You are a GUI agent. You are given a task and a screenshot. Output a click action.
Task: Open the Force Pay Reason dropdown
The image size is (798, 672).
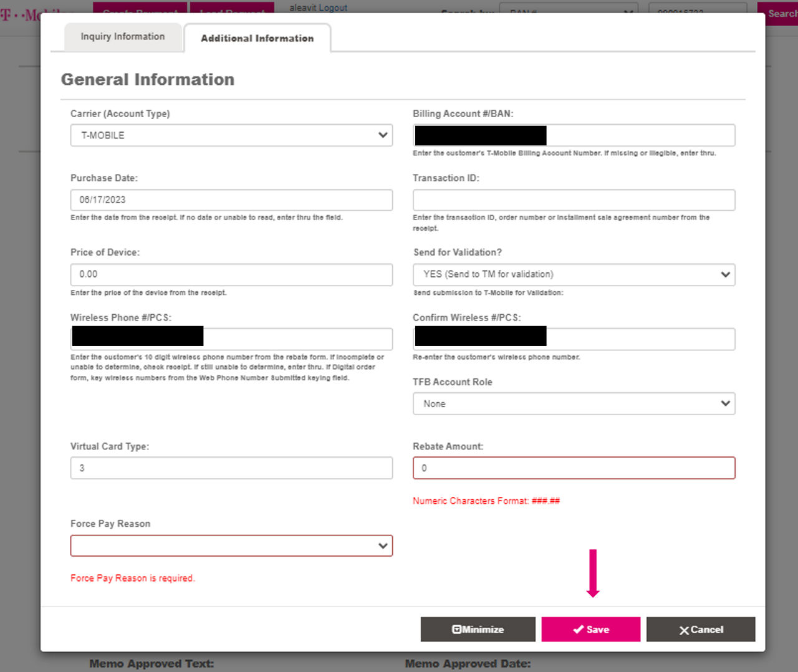[x=231, y=545]
